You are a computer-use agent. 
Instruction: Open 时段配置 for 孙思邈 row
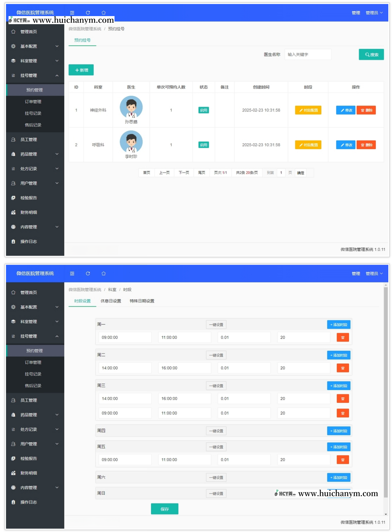[308, 110]
